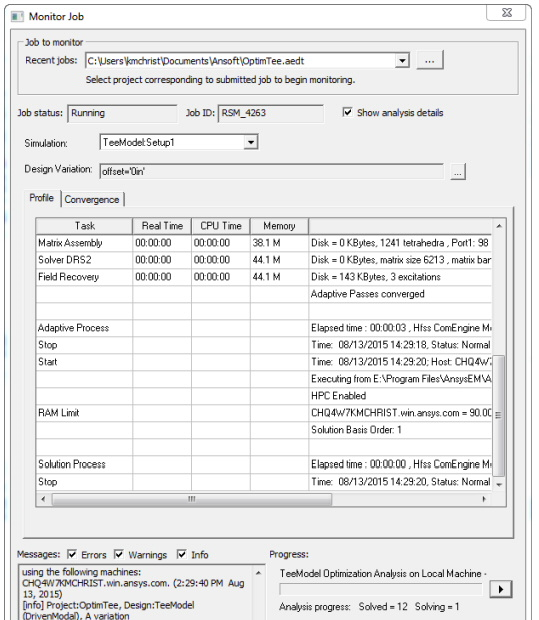Click the messages box scroll up arrow
539x620 pixels.
pos(259,573)
